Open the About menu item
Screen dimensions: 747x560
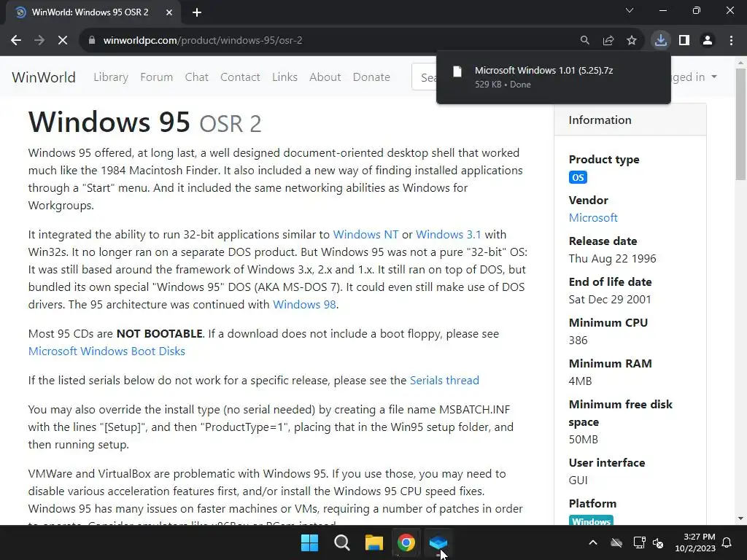point(325,77)
